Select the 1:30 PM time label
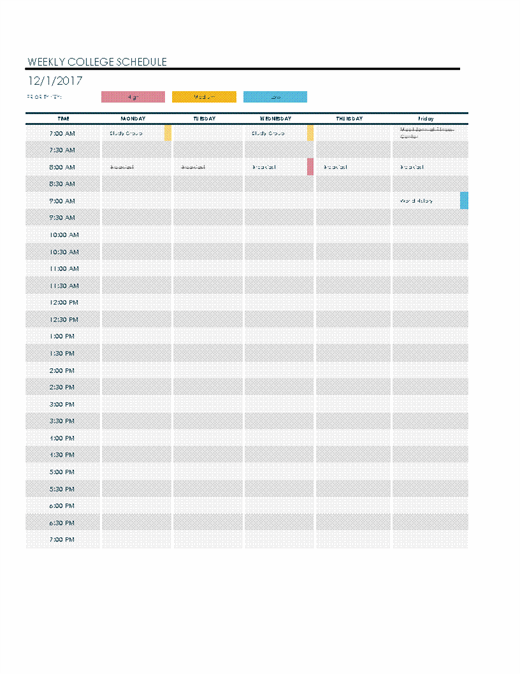This screenshot has width=520, height=675. point(62,353)
